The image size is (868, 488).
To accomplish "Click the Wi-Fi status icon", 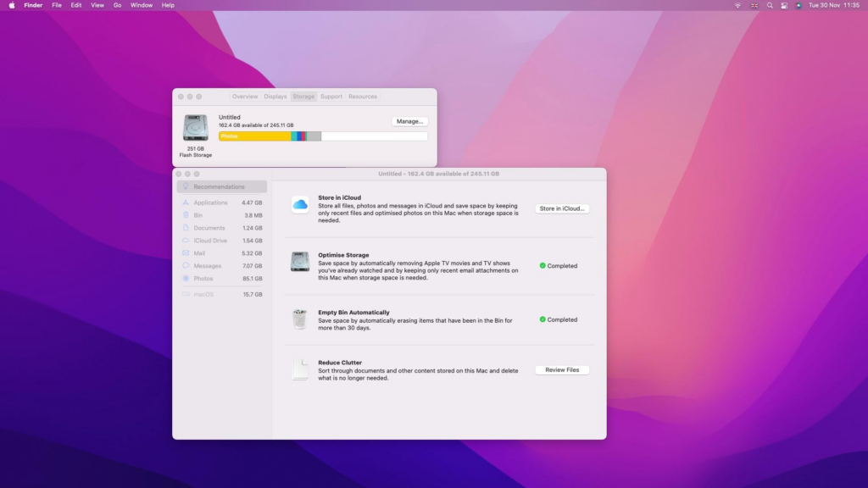I will point(737,6).
